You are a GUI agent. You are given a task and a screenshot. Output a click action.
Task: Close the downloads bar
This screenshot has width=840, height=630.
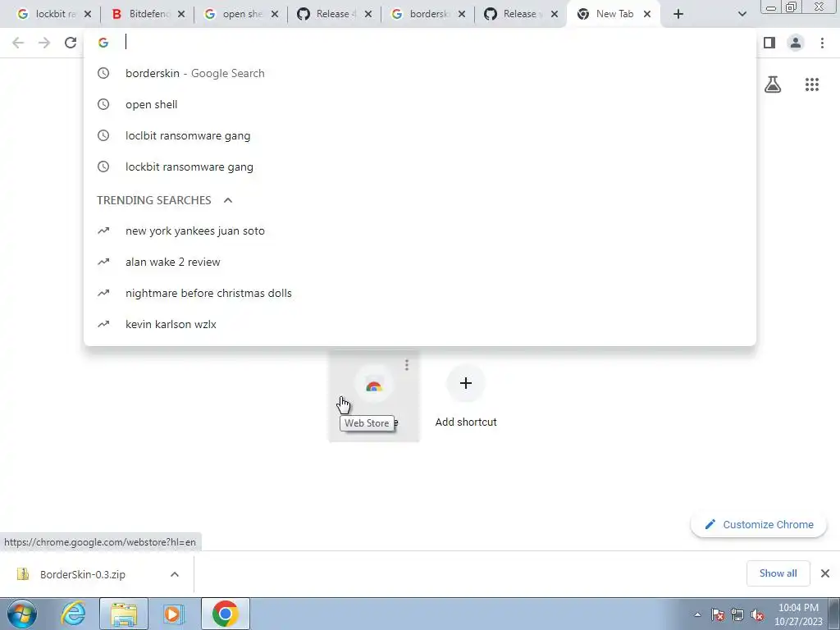tap(825, 573)
